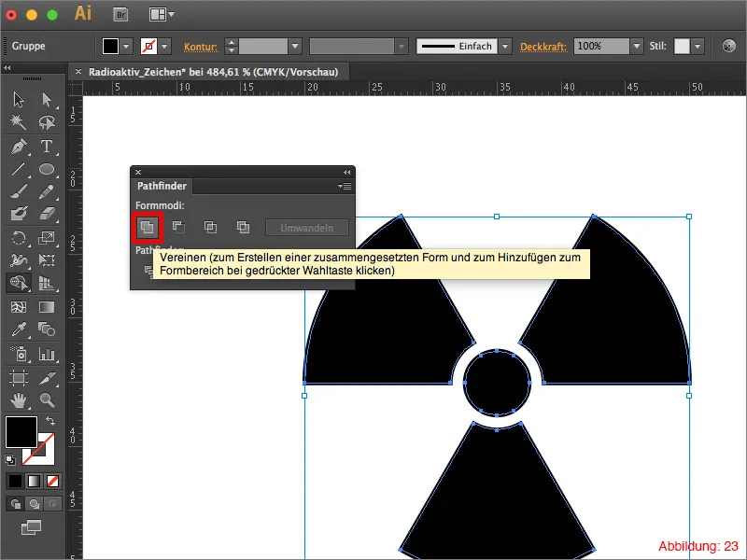Click the black fill color box in toolbox

pyautogui.click(x=21, y=431)
